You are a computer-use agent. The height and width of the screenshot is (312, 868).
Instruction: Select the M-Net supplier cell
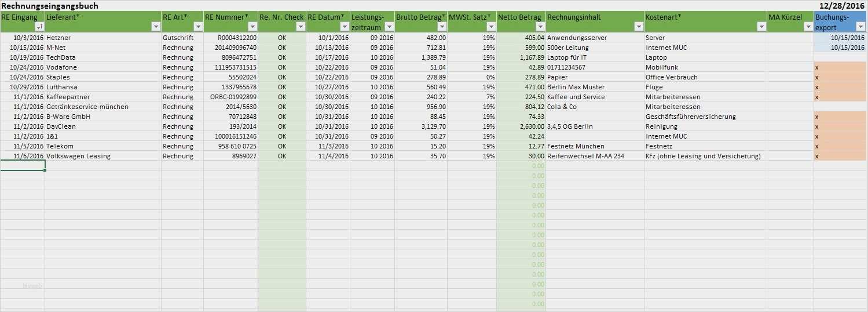click(x=103, y=48)
